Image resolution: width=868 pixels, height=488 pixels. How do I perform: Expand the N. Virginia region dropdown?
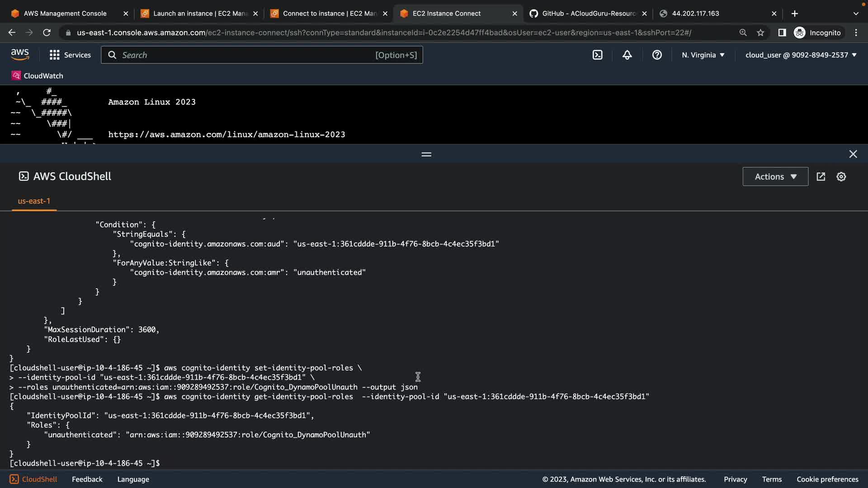(x=703, y=55)
